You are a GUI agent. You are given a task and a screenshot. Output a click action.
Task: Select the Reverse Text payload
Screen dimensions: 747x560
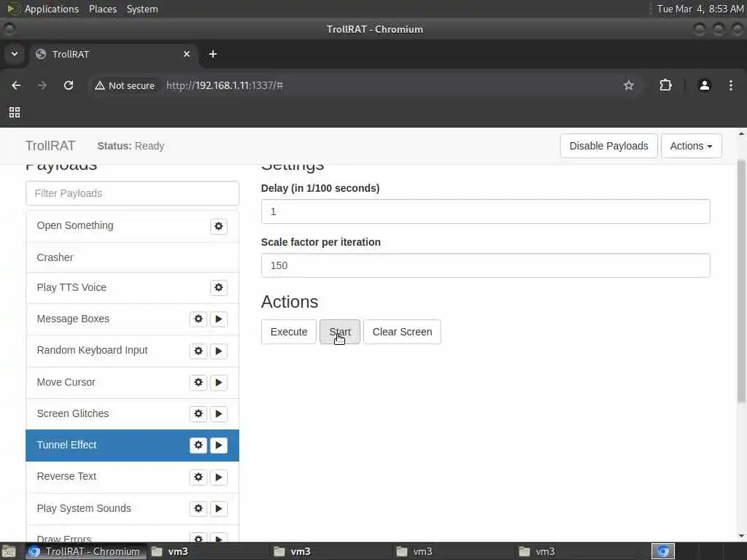[133, 477]
